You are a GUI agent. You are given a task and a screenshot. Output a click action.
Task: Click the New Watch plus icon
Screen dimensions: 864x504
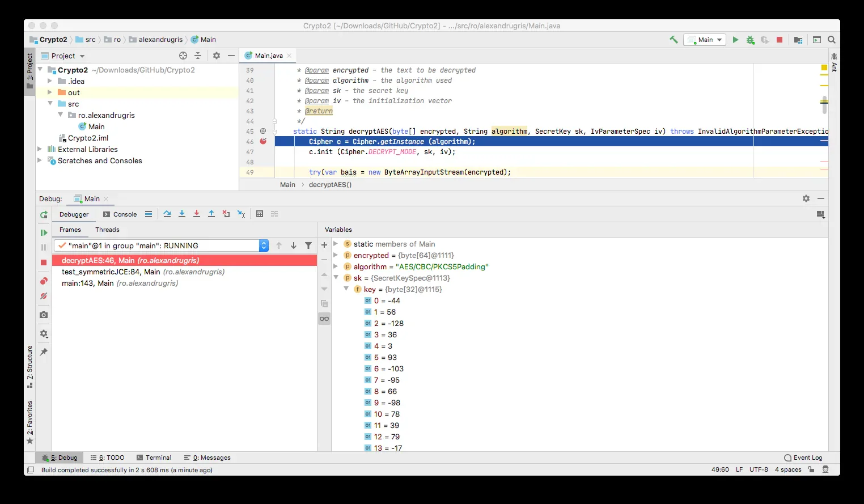click(324, 245)
